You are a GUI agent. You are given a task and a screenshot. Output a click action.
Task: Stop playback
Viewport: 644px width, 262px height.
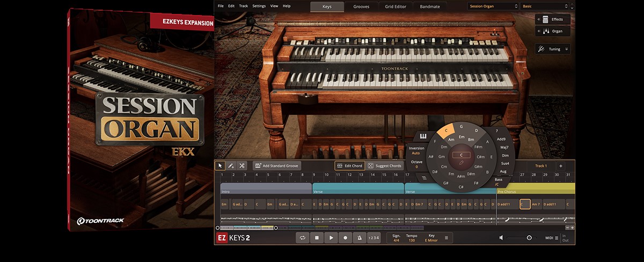[317, 237]
